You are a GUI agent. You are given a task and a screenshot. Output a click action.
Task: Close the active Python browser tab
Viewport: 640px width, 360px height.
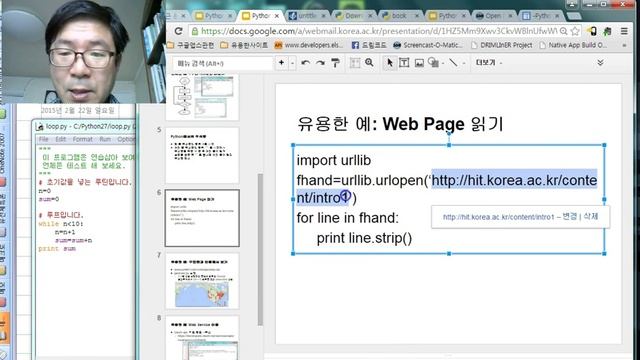pyautogui.click(x=277, y=16)
